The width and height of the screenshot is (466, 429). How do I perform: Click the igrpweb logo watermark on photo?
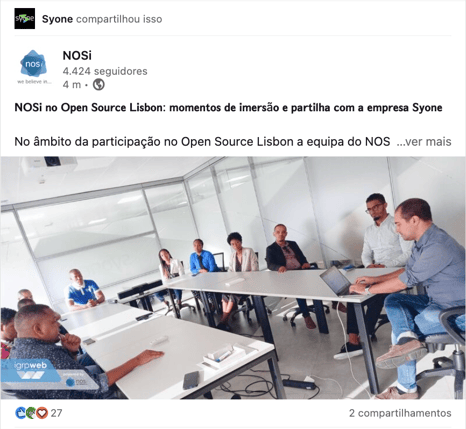pyautogui.click(x=31, y=369)
